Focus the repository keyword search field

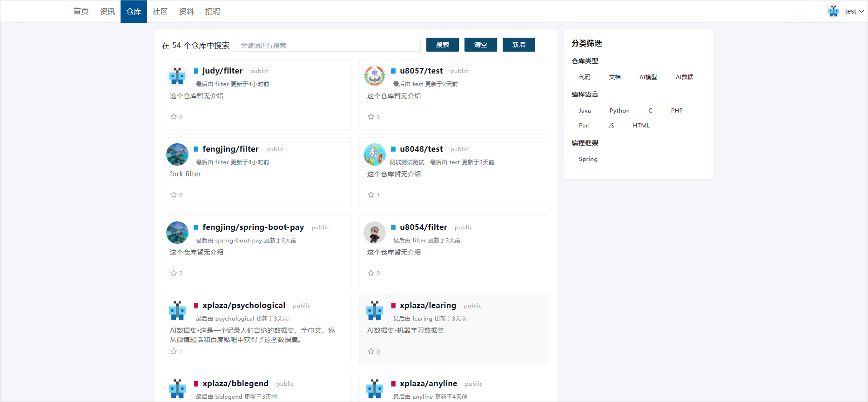pos(327,45)
